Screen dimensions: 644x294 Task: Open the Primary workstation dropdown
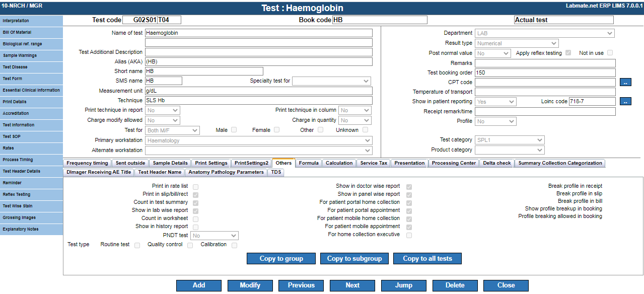pyautogui.click(x=259, y=140)
